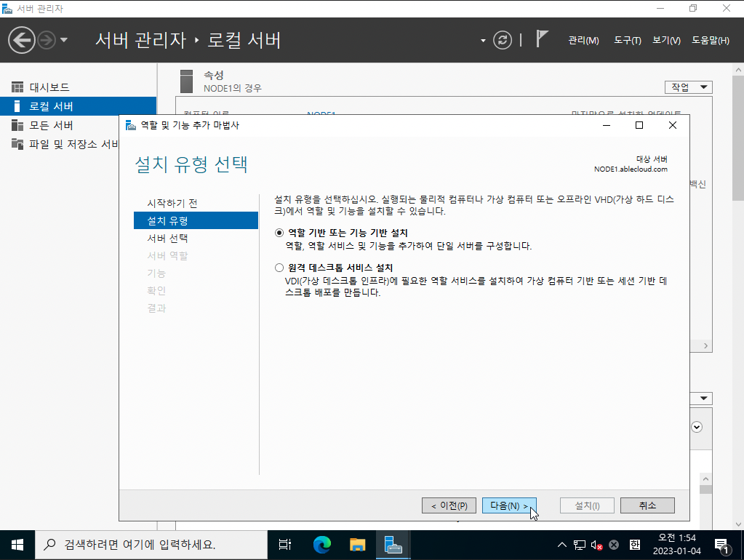Open the 작업 dropdown in properties panel

(689, 87)
